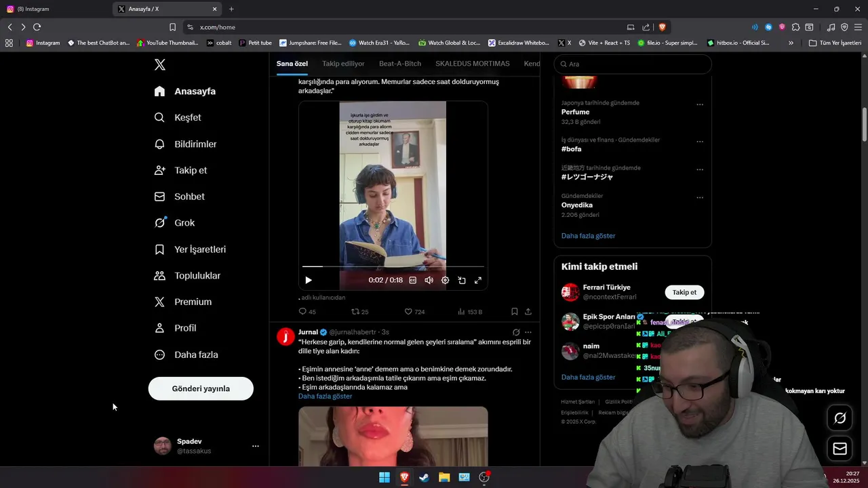Repost the post with 25 reposts
This screenshot has height=488, width=868.
click(359, 312)
